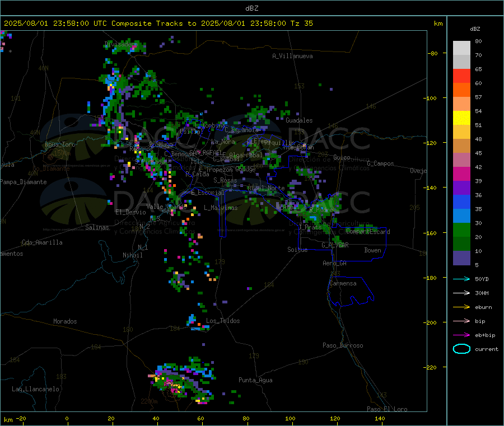Select the purple 36-39 dBZ legend swatch
The image size is (504, 426).
pyautogui.click(x=461, y=188)
